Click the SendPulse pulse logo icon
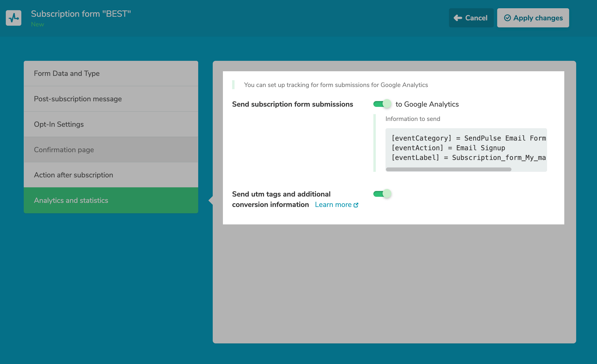The width and height of the screenshot is (597, 364). tap(14, 18)
